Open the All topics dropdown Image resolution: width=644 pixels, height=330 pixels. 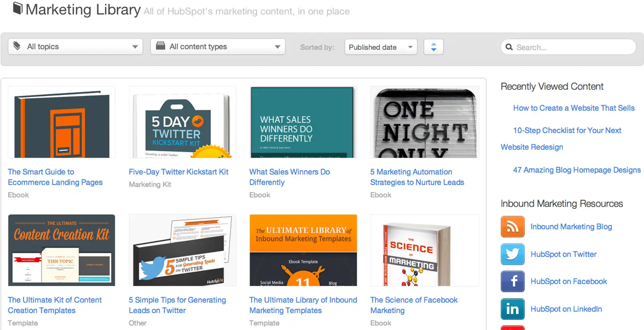pyautogui.click(x=76, y=47)
